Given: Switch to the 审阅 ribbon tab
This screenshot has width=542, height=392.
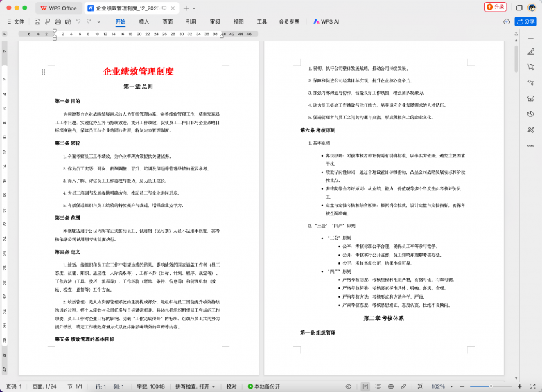Looking at the screenshot, I should tap(215, 21).
